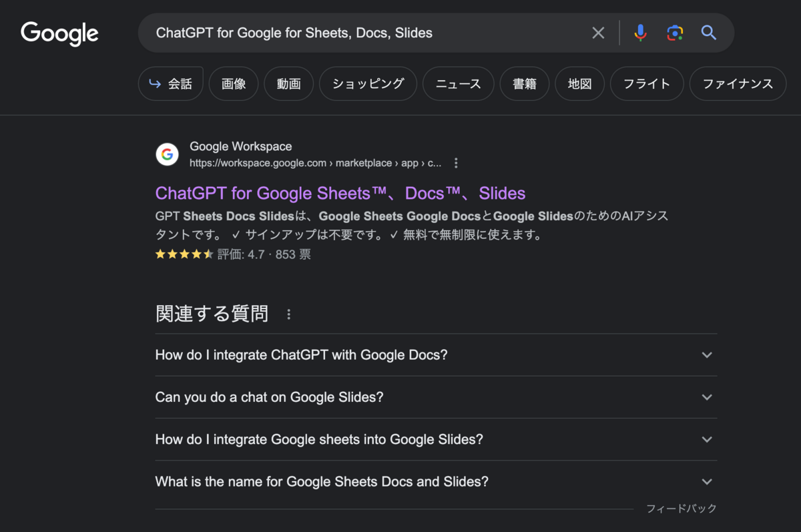The image size is (801, 532).
Task: Click the 評価: 4.7 · 853 票 rating text
Action: coord(264,254)
